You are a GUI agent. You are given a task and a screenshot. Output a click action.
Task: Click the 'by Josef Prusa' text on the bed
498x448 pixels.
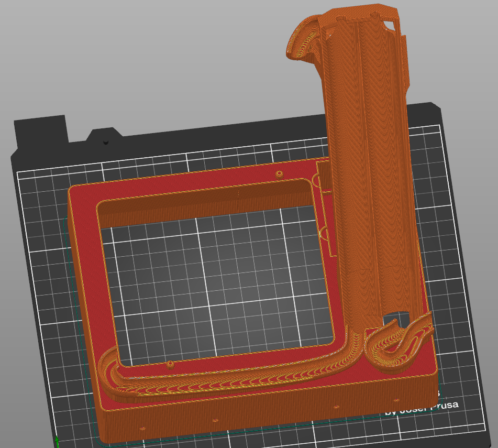422,408
